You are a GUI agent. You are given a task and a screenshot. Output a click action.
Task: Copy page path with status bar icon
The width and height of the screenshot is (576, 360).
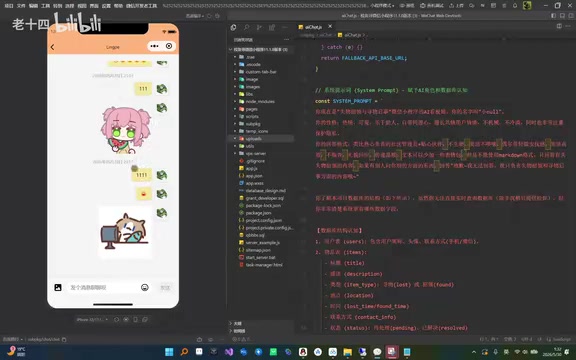coord(64,339)
